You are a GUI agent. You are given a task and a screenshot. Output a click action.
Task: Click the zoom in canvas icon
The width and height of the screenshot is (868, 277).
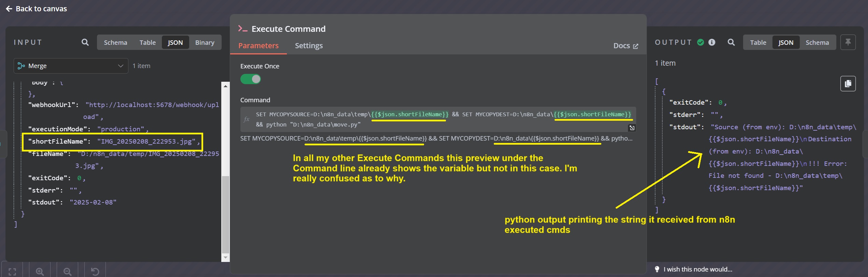click(40, 271)
